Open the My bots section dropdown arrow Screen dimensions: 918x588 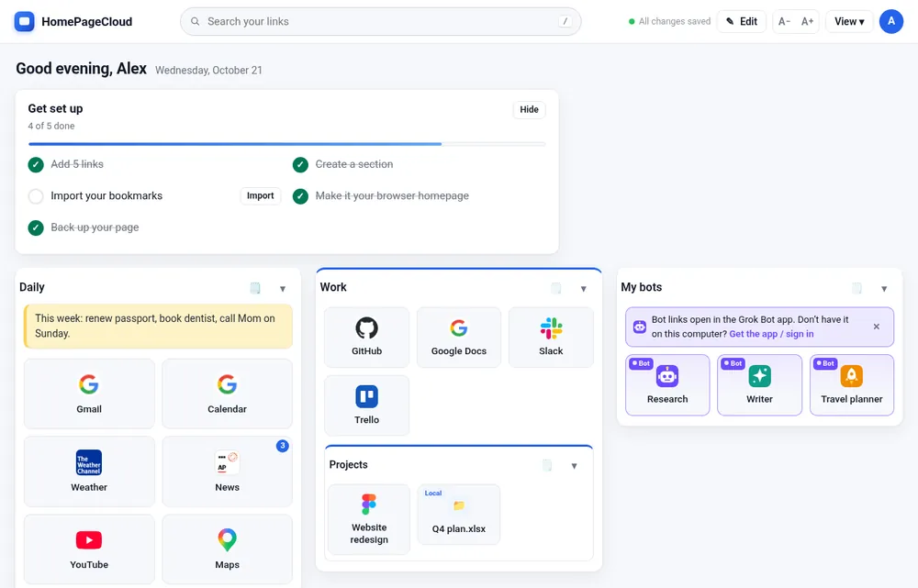coord(885,288)
